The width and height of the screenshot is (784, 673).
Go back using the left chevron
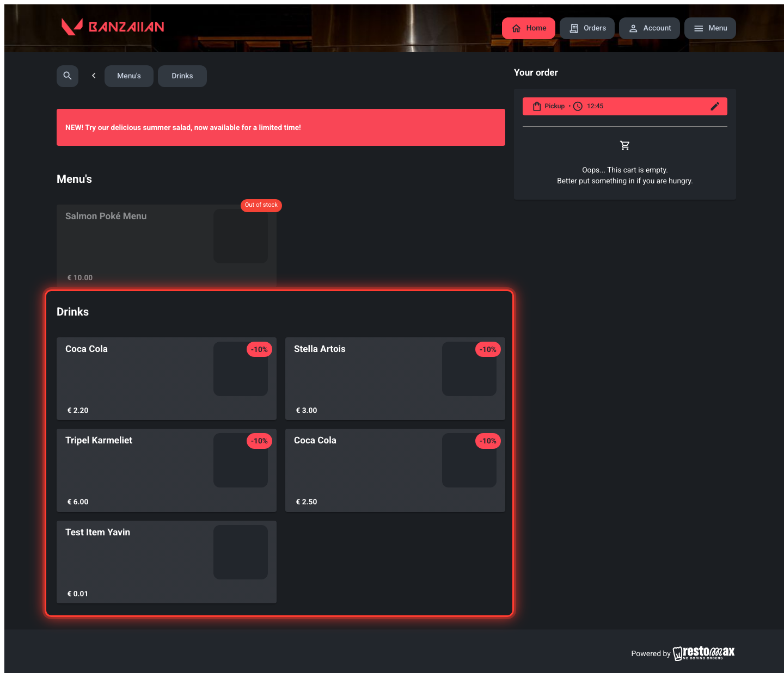pyautogui.click(x=94, y=76)
